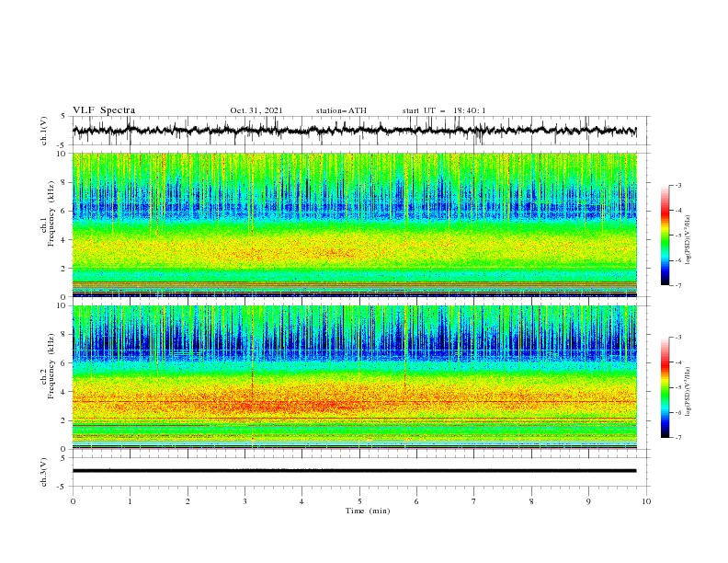Click the "9" tick on the time axis
The width and height of the screenshot is (728, 563).
click(588, 501)
